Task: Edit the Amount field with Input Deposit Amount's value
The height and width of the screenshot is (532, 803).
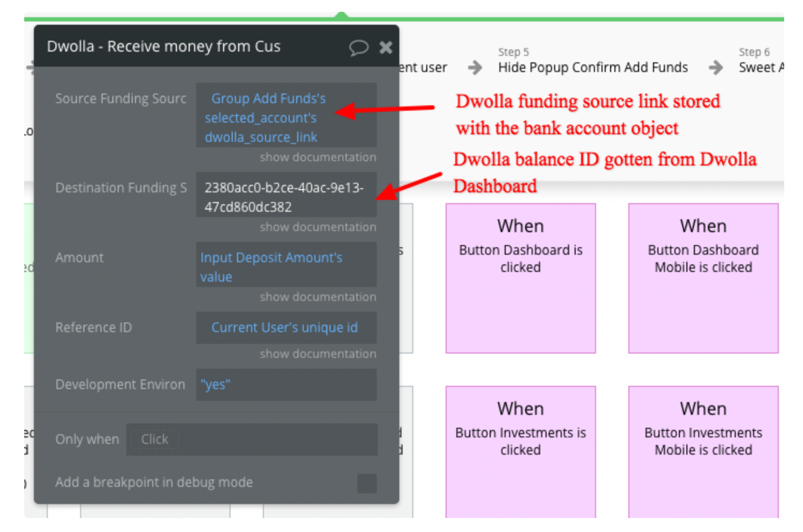Action: [286, 264]
